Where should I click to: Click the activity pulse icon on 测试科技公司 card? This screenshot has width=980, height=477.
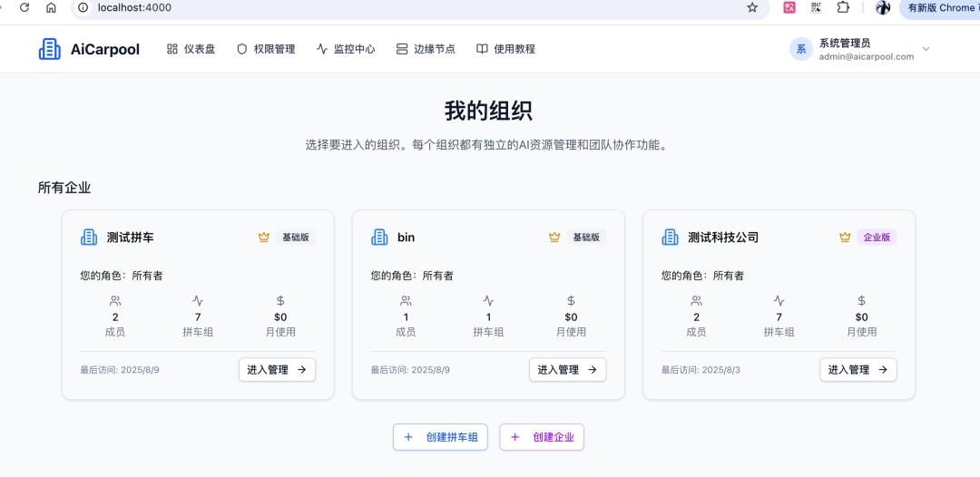pos(779,300)
